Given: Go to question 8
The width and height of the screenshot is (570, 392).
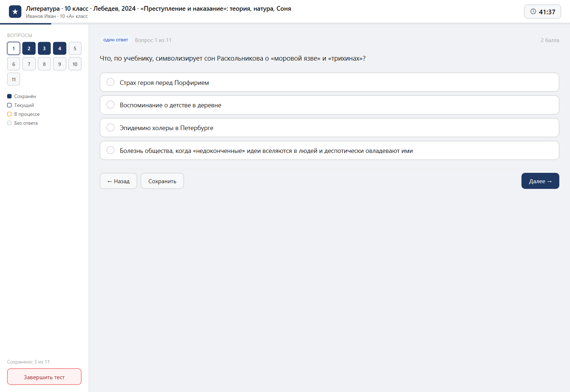Looking at the screenshot, I should click(x=44, y=64).
